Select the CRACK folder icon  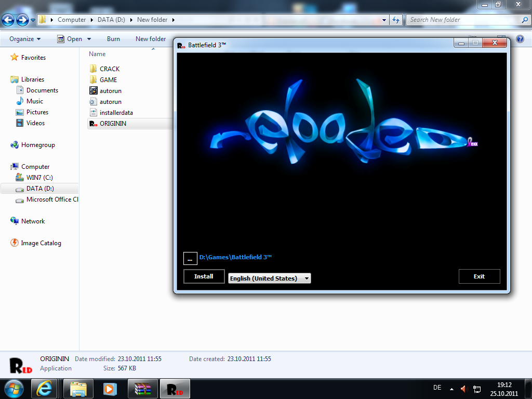click(x=94, y=69)
